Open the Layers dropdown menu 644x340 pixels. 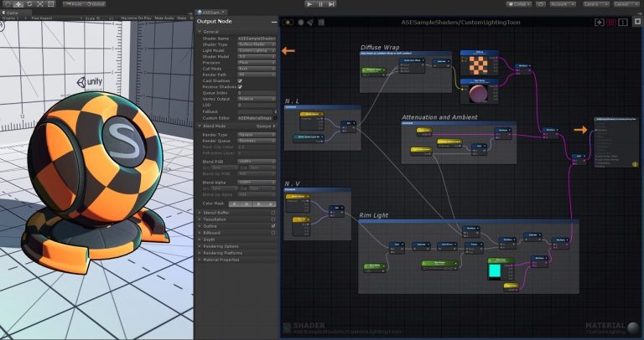coord(596,4)
